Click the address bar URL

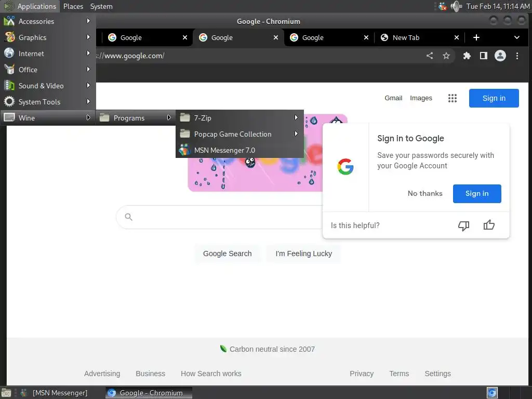(131, 56)
